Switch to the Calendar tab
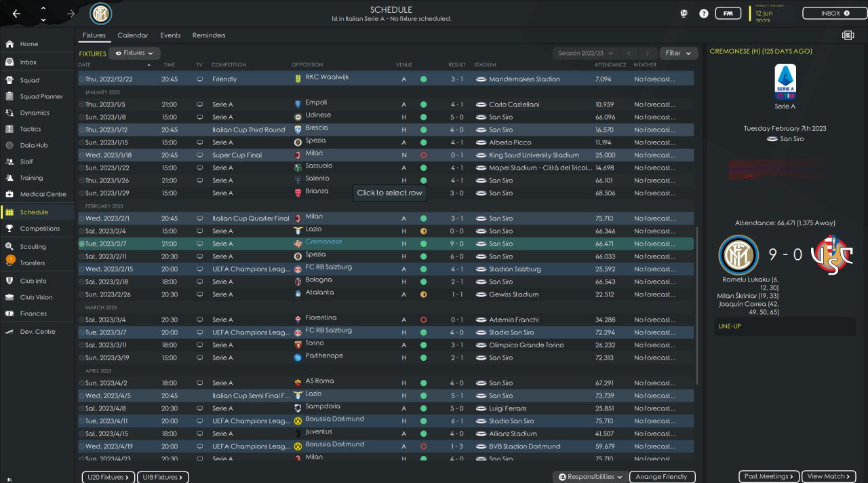The height and width of the screenshot is (483, 868). pyautogui.click(x=133, y=35)
